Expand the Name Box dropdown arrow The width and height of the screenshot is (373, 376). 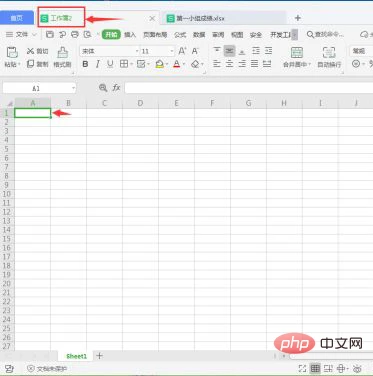click(73, 88)
